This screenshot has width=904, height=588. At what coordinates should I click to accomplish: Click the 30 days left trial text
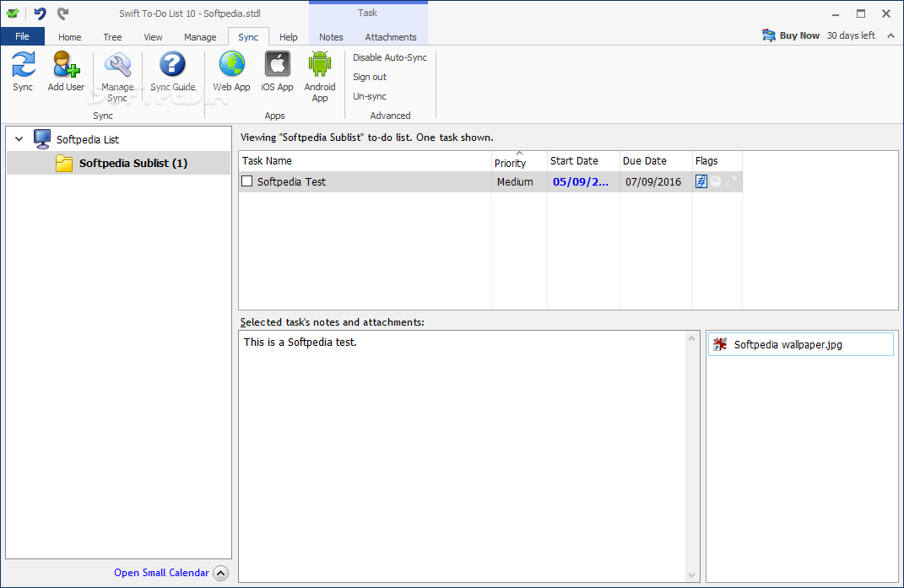coord(851,35)
